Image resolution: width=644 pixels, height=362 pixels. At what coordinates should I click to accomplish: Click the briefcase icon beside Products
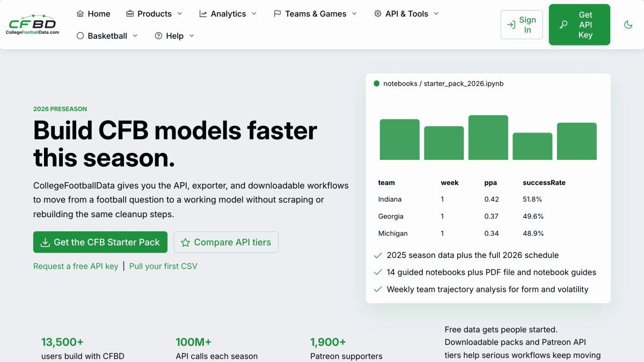tap(130, 13)
